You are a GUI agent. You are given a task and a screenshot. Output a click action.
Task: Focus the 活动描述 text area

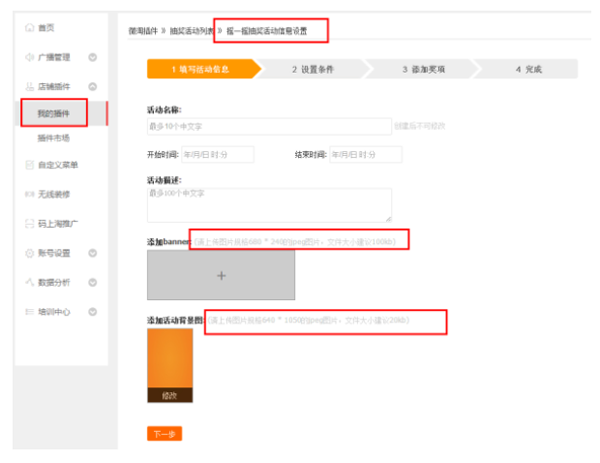tap(269, 205)
